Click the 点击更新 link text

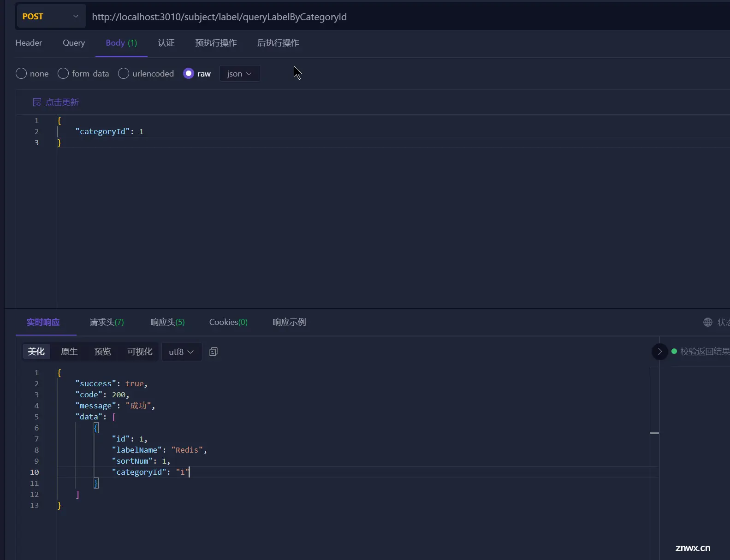pos(62,102)
